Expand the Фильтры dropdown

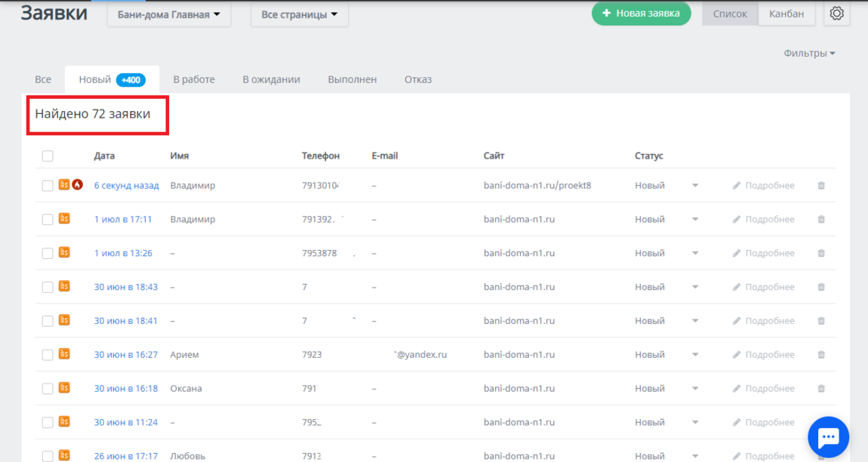(x=809, y=54)
